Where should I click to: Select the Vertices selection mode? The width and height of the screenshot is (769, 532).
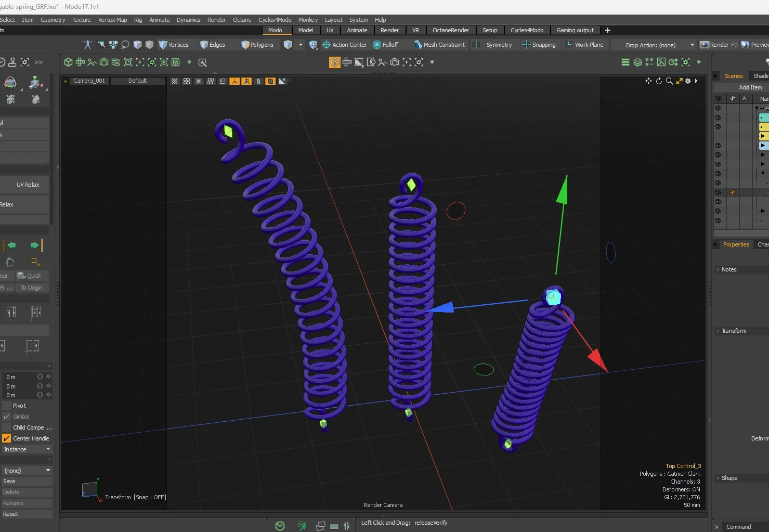[x=174, y=45]
